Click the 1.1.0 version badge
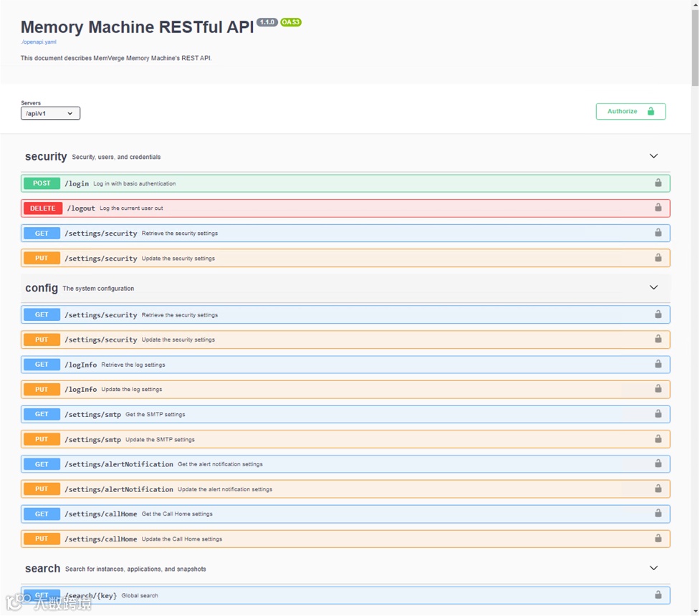The height and width of the screenshot is (616, 700). [x=267, y=22]
